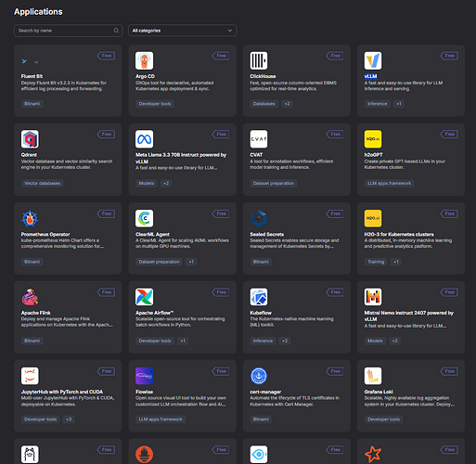The height and width of the screenshot is (464, 476).
Task: Click the Apache Airflow pinwheel icon
Action: click(144, 297)
